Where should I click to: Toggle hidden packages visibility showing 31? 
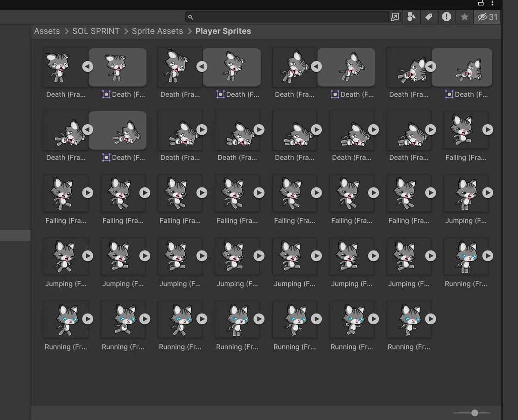(488, 17)
